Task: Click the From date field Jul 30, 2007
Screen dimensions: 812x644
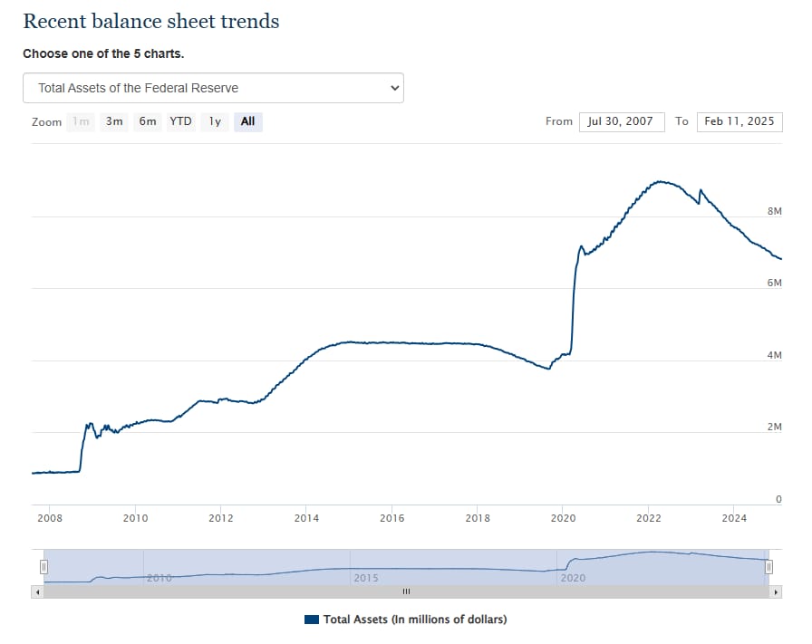Action: 622,121
